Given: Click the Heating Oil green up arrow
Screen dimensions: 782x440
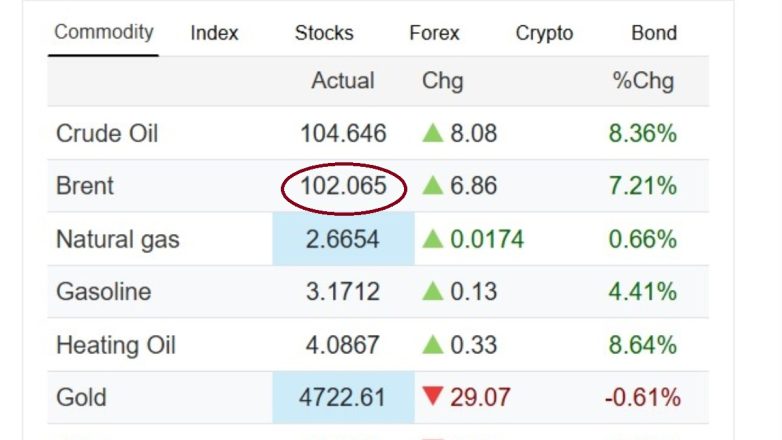Looking at the screenshot, I should 433,345.
